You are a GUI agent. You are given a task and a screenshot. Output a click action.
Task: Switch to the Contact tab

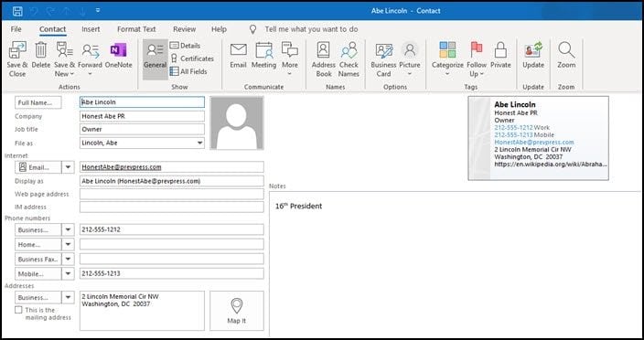tap(52, 29)
